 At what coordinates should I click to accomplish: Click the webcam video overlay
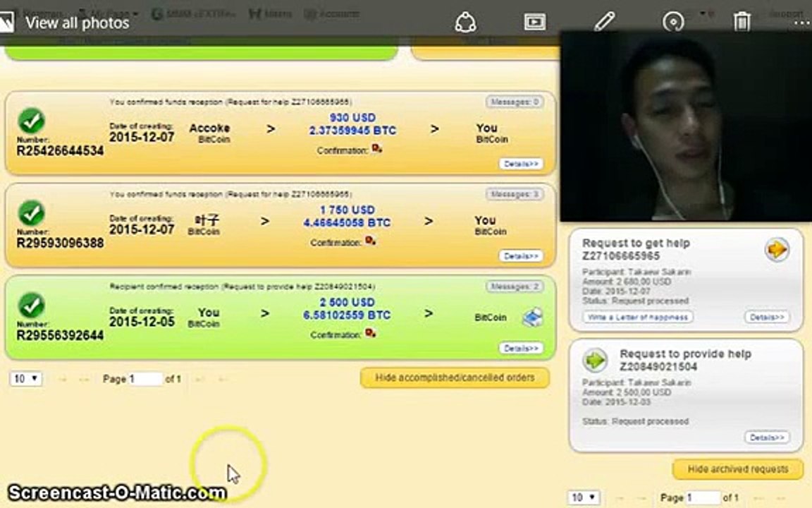(x=686, y=126)
